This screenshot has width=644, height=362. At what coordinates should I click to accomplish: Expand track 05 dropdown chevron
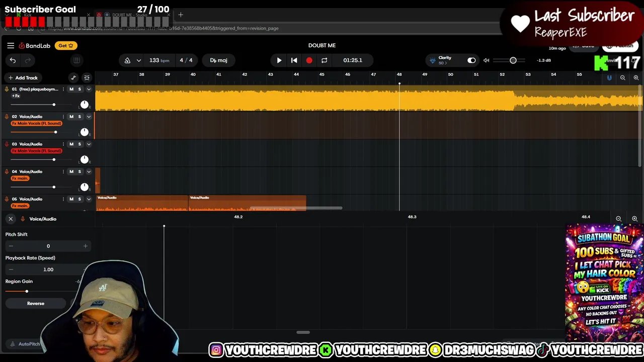pos(89,199)
